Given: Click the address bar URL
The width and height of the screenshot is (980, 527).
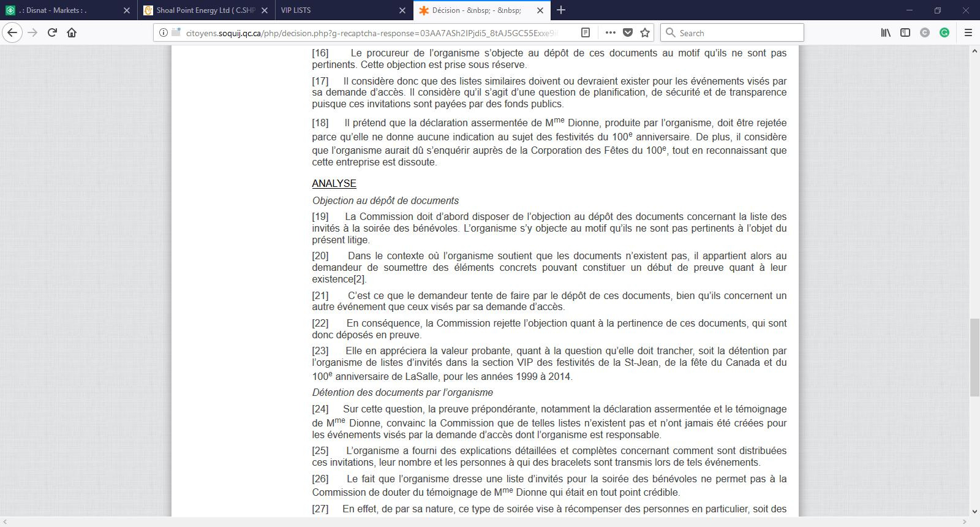Looking at the screenshot, I should (372, 32).
